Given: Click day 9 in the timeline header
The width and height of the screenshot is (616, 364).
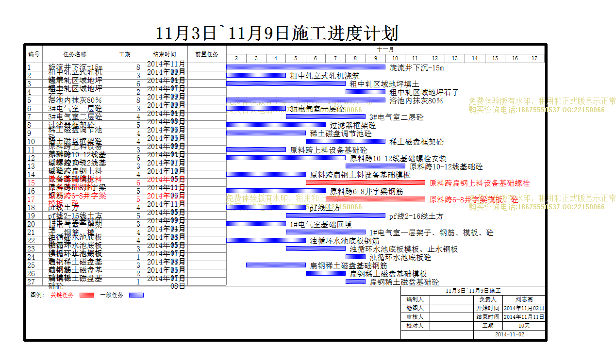Looking at the screenshot, I should [x=375, y=58].
